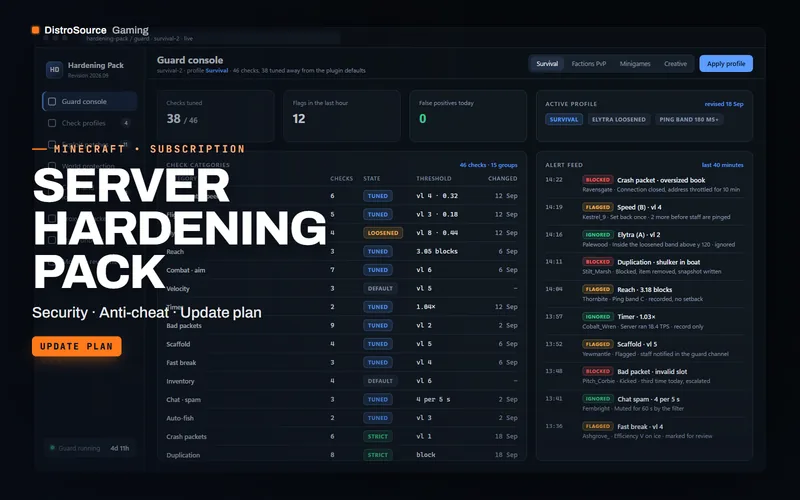This screenshot has width=800, height=500.
Task: Switch to the Factions PvP tab
Action: (x=588, y=64)
